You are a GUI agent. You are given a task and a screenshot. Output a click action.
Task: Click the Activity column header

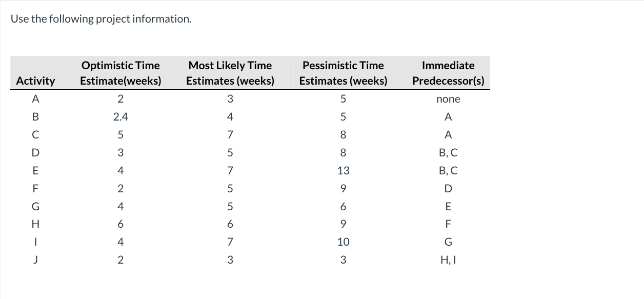35,81
